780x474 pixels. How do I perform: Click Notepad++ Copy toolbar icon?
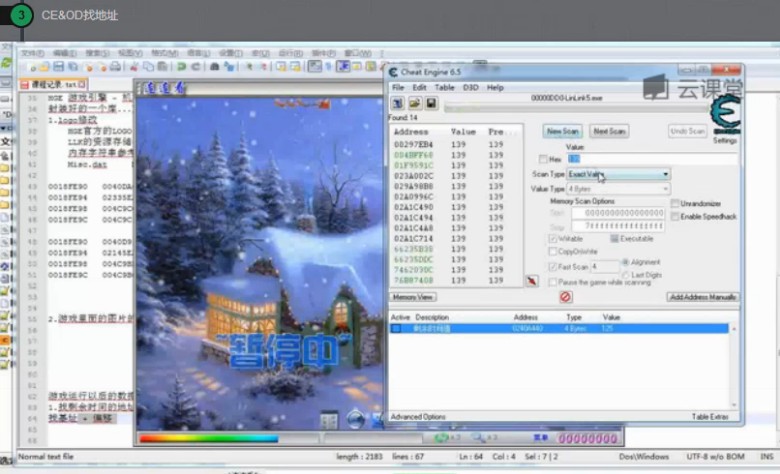coord(148,67)
